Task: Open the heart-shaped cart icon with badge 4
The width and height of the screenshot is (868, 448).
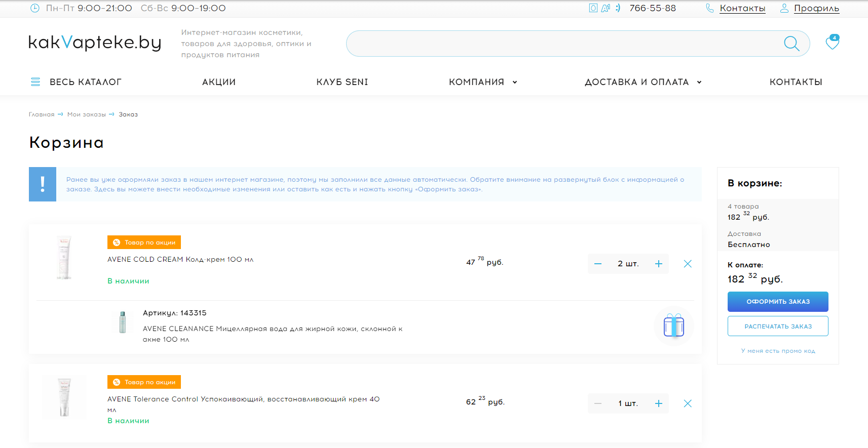Action: click(833, 42)
